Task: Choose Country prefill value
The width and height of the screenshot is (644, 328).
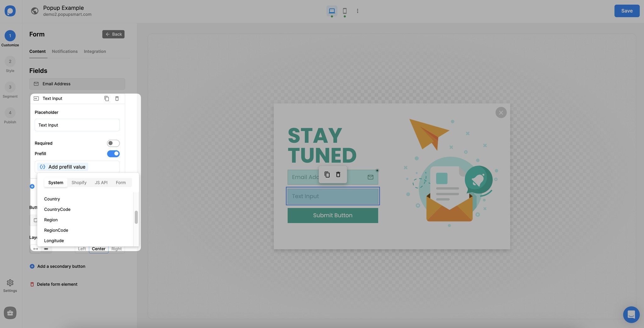Action: 52,199
